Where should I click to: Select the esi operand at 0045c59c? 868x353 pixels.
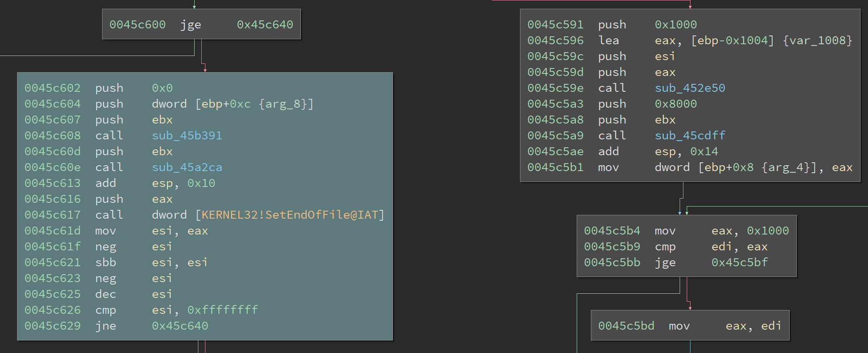(x=665, y=56)
